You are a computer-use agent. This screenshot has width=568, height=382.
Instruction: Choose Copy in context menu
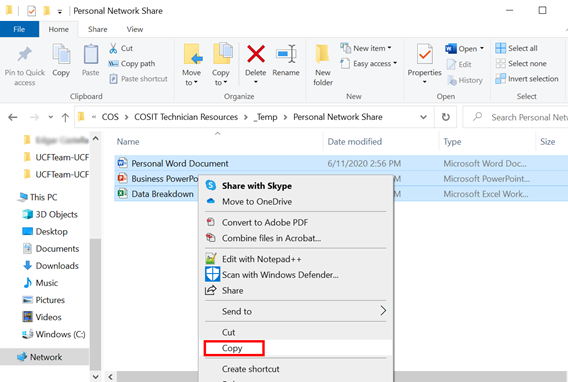click(x=296, y=348)
